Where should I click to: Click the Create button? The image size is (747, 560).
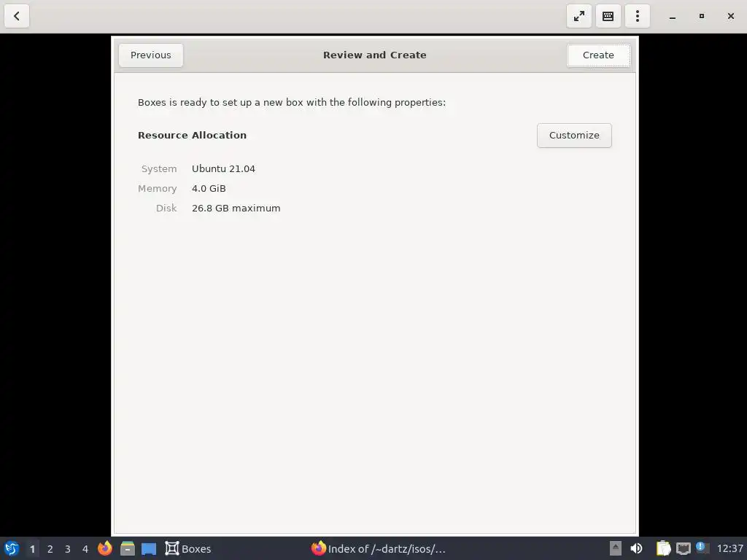pos(598,55)
